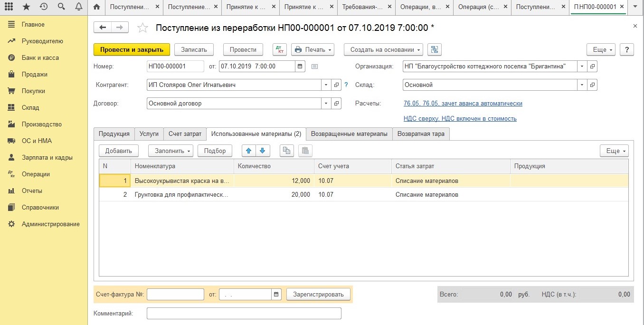Go to home page tab icon
Viewport: 644px width, 325px height.
click(x=97, y=7)
